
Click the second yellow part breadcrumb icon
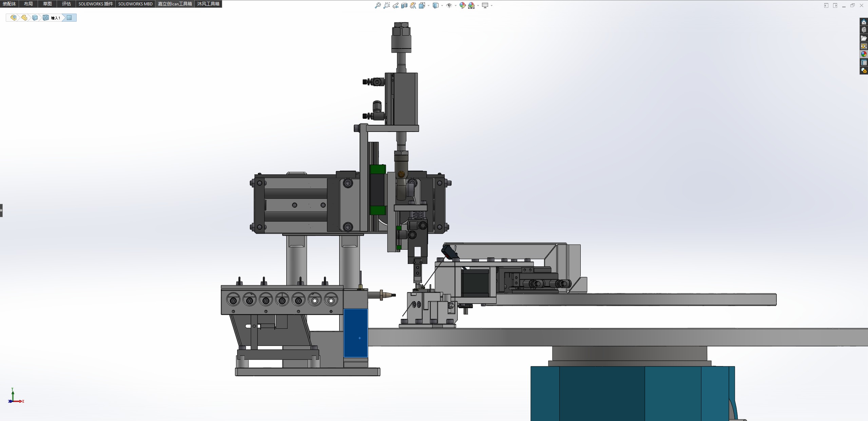24,18
